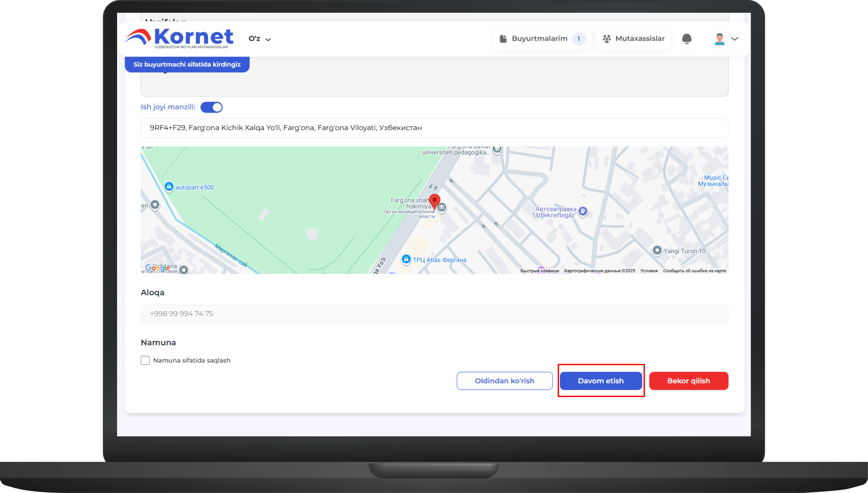Expand the profile menu chevron
Image resolution: width=868 pixels, height=493 pixels.
click(735, 39)
